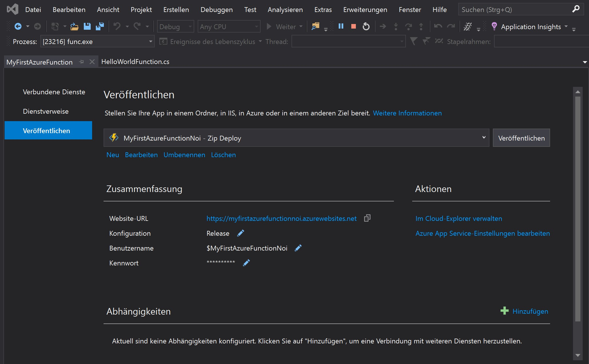Switch to HelloWorldFunction.cs tab
Screen dimensions: 589x364
pyautogui.click(x=135, y=62)
